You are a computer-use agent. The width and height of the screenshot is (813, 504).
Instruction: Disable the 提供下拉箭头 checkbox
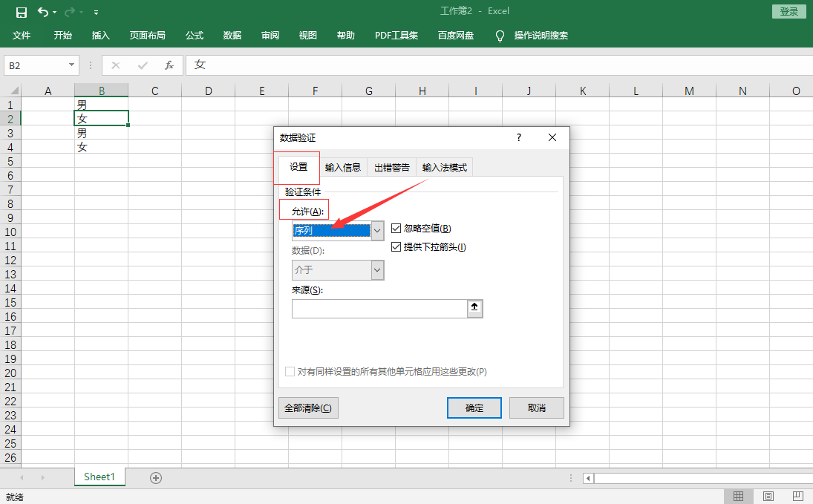(396, 246)
